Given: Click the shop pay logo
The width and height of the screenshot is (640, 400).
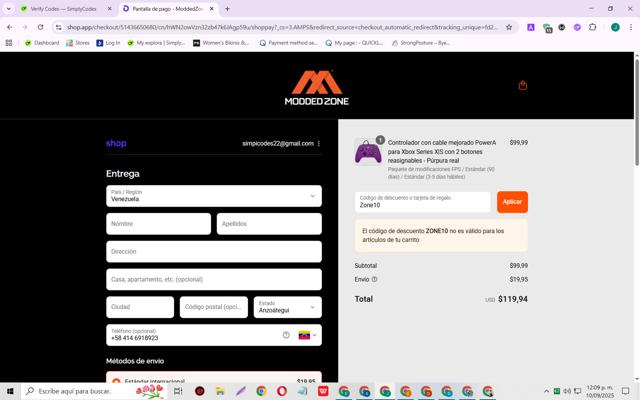Looking at the screenshot, I should point(116,143).
